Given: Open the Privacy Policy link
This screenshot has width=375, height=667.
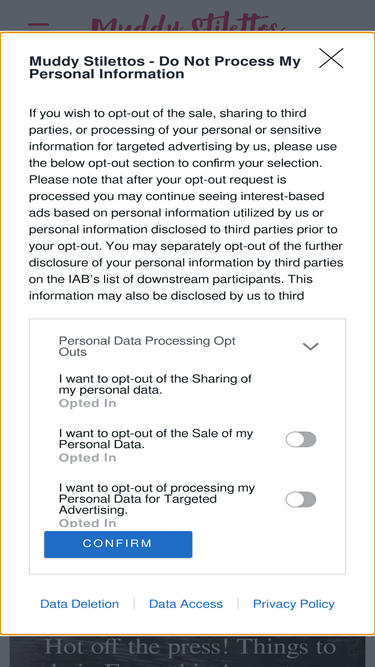Looking at the screenshot, I should point(294,604).
